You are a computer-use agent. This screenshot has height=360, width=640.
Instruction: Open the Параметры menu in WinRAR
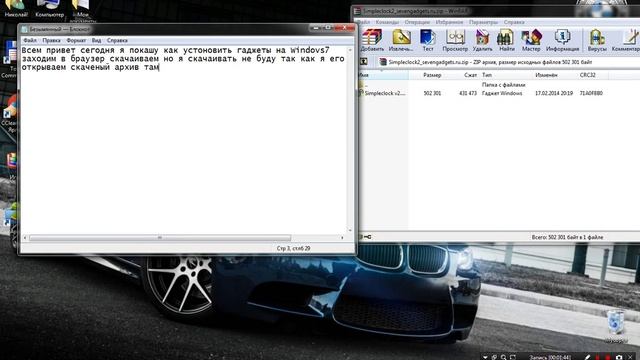tap(483, 22)
